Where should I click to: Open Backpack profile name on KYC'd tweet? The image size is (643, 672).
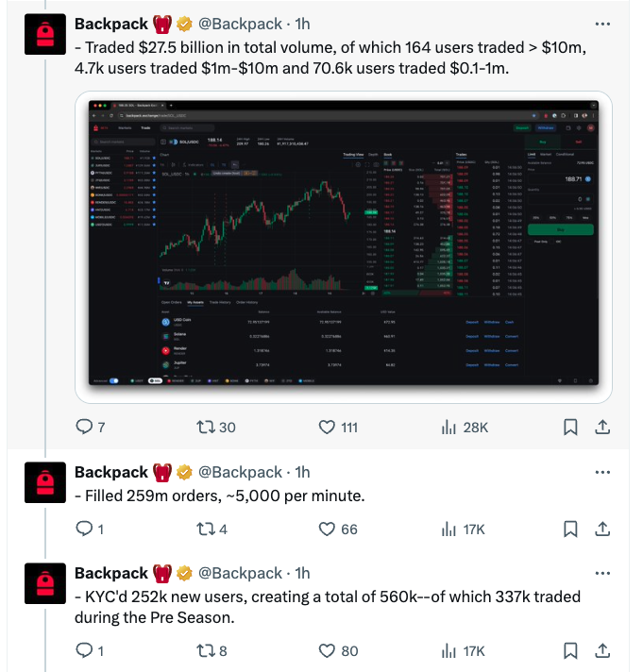pos(111,574)
